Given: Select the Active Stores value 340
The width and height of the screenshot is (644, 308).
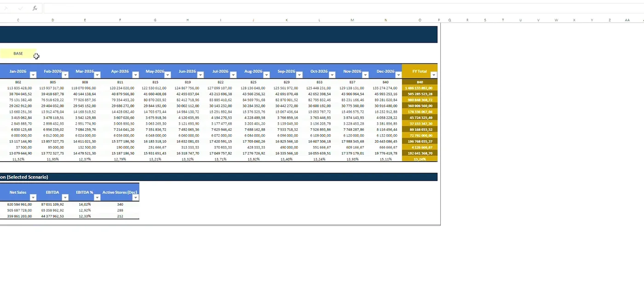Looking at the screenshot, I should [120, 204].
